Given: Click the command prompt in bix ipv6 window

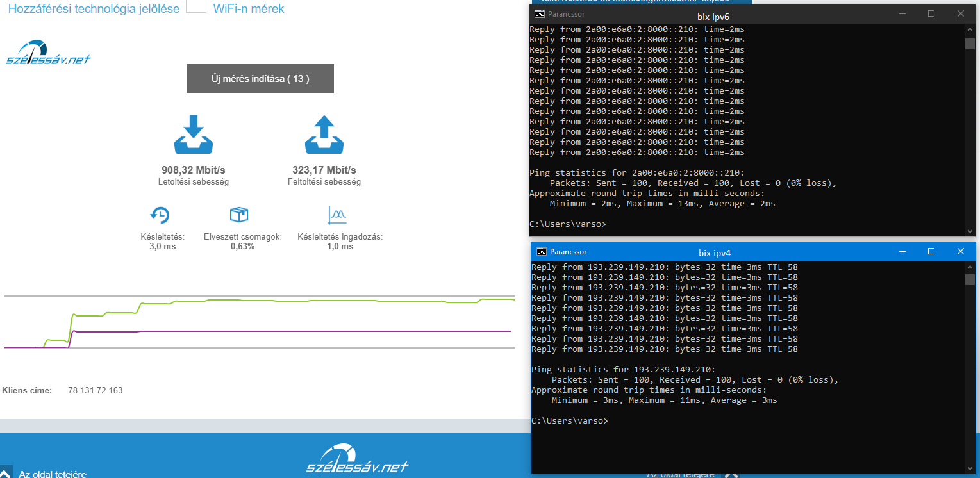Looking at the screenshot, I should (567, 224).
